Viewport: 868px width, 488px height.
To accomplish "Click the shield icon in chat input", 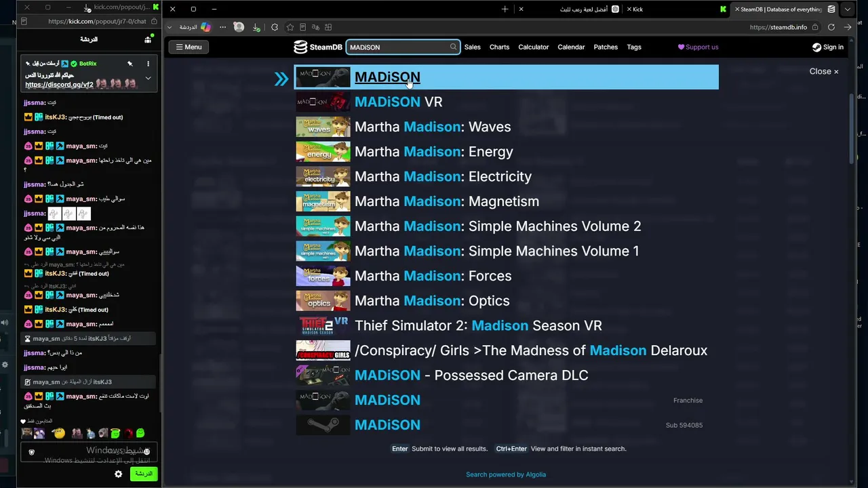I will (x=32, y=452).
